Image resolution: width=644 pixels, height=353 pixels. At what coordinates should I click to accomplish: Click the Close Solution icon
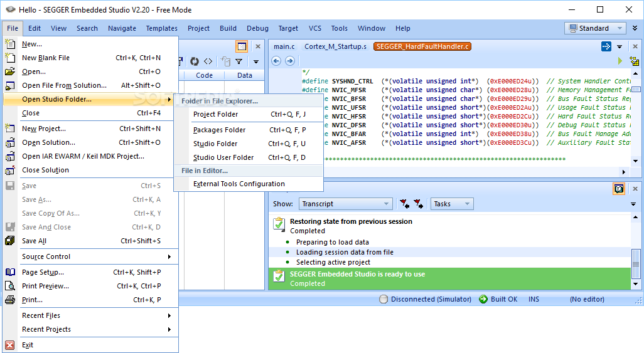[x=10, y=170]
